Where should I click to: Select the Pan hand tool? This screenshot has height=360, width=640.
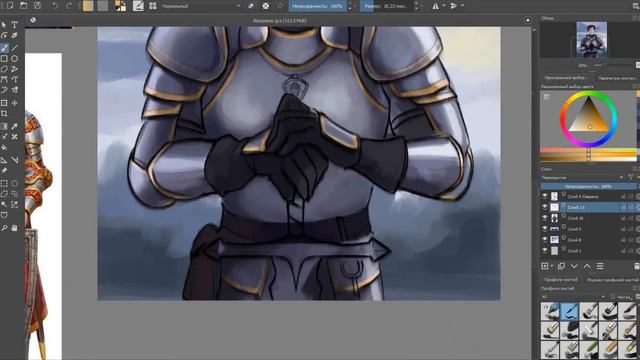tap(14, 228)
